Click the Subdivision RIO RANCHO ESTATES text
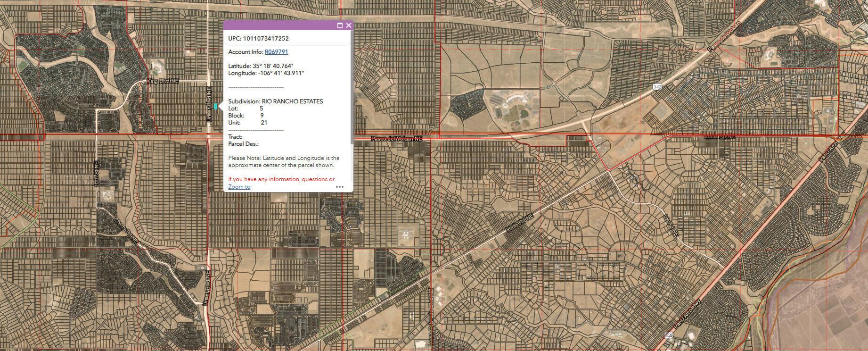The image size is (868, 351). point(276,101)
